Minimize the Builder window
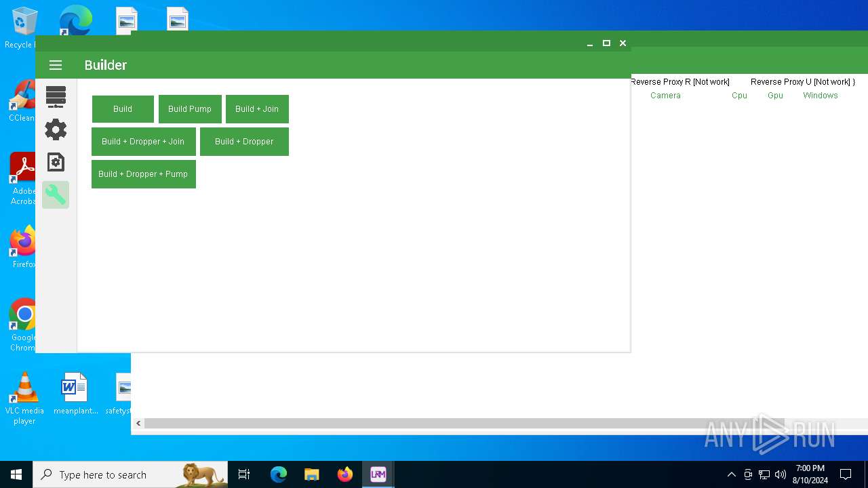This screenshot has height=488, width=868. click(590, 43)
